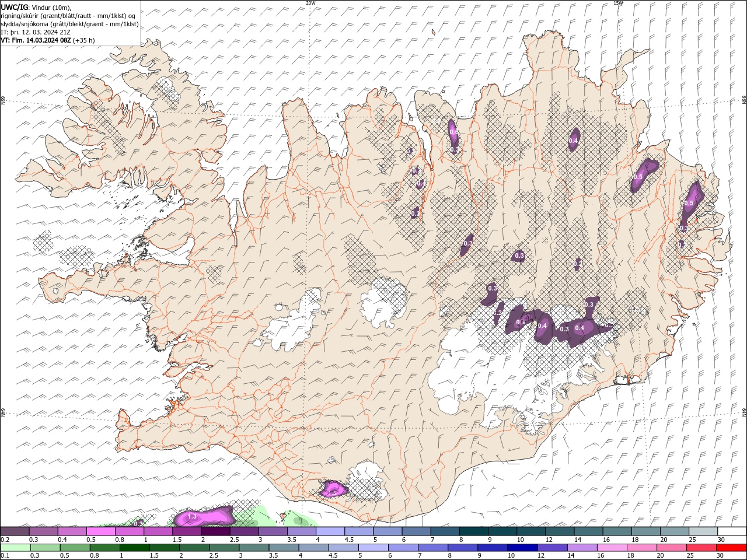747x560 pixels.
Task: Pick upper legend swatch between 0.3 and 0.4
Action: (43, 531)
